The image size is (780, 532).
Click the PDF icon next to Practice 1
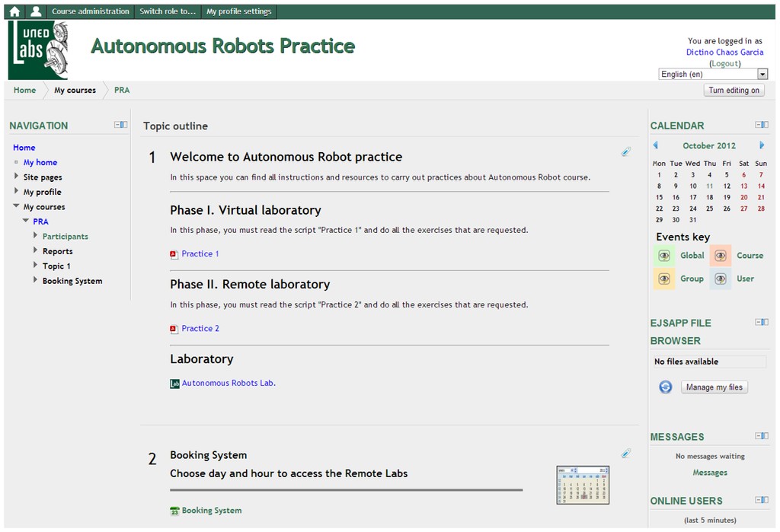pos(174,254)
